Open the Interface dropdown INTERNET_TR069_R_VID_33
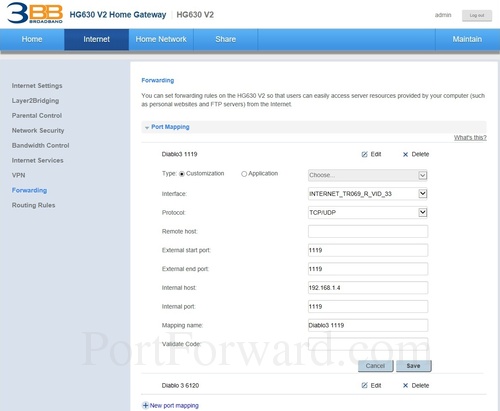This screenshot has width=500, height=411. pyautogui.click(x=368, y=194)
